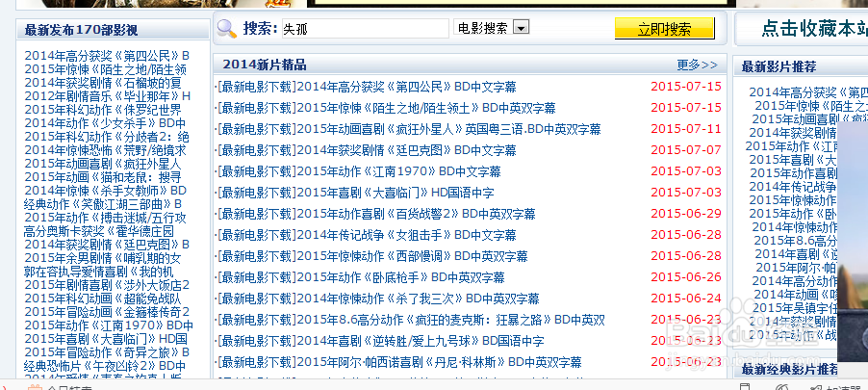868x390 pixels.
Task: Click left sidebar link 高分奥斯卡获奖《霍华德庄园
Action: 98,231
